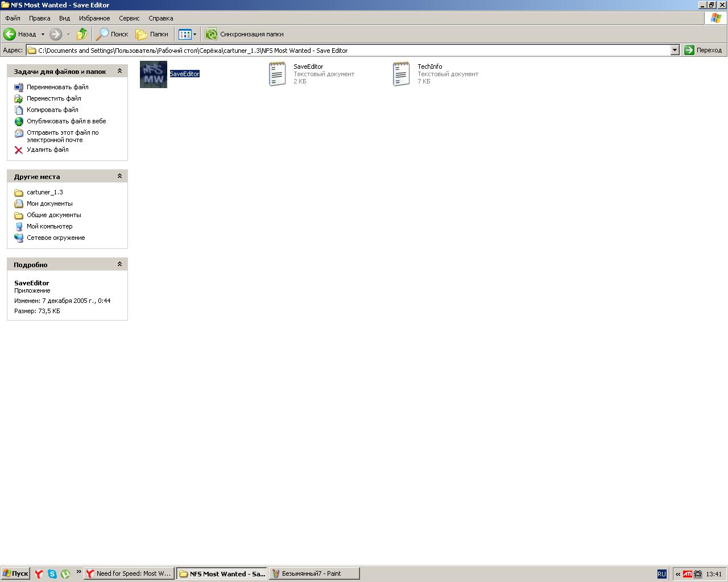The height and width of the screenshot is (582, 728).
Task: Click the gear-shaped tray icon beside the clock
Action: coord(698,574)
